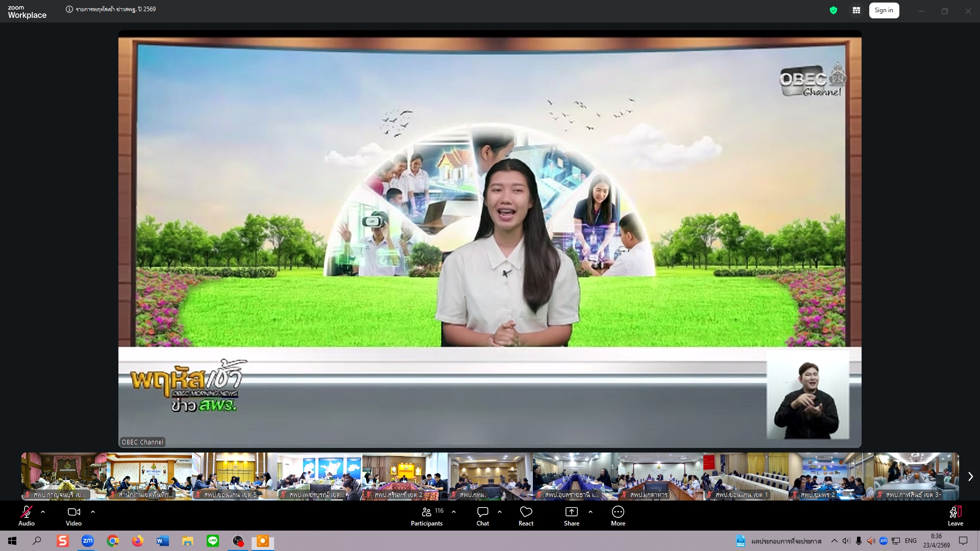Unmute the microphone Audio button
Viewport: 980px width, 551px height.
27,512
